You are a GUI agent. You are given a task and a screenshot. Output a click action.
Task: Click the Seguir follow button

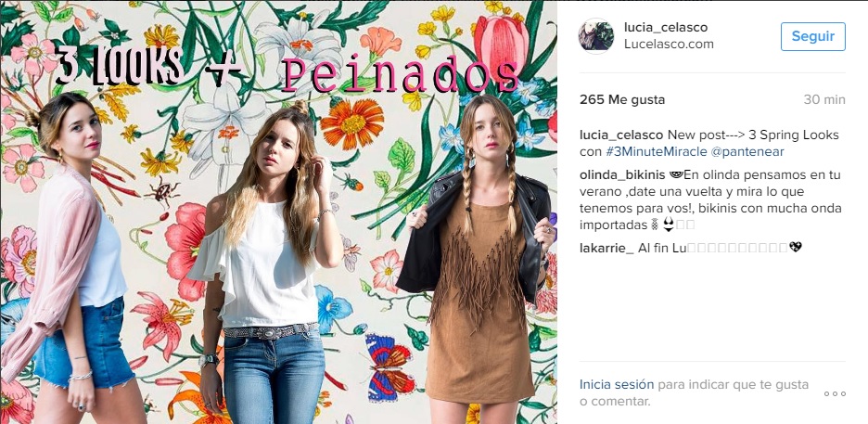[812, 36]
